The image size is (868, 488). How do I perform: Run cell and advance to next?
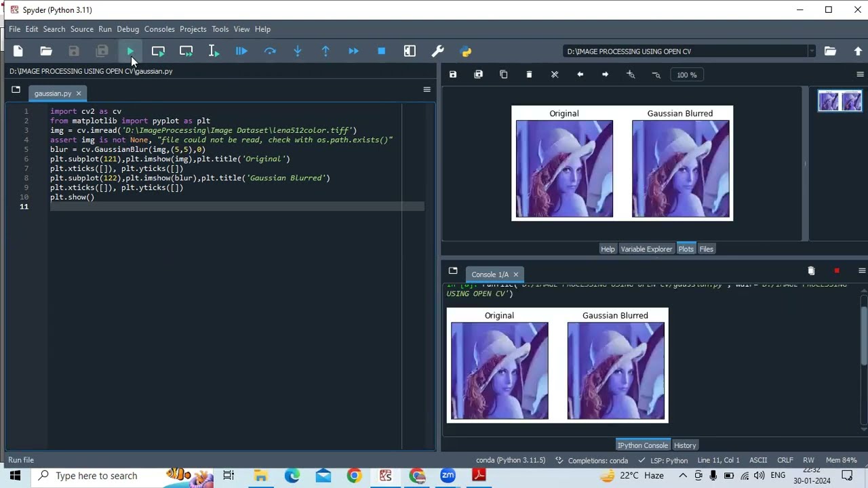186,51
